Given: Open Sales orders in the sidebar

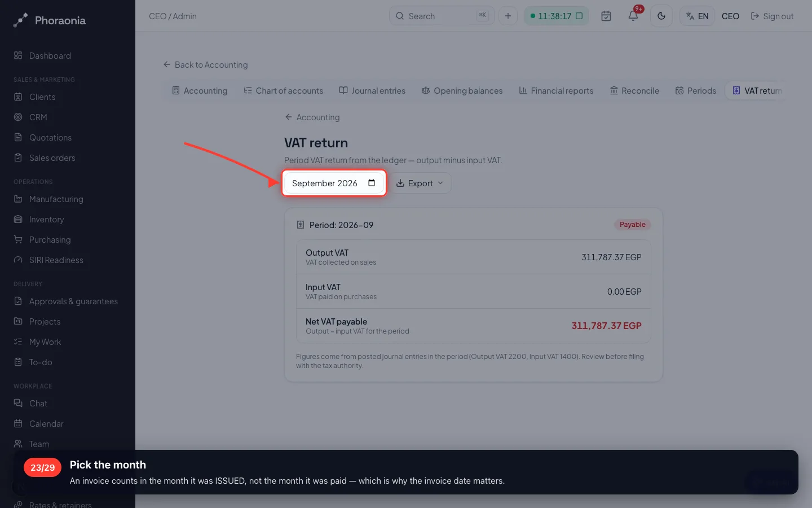Looking at the screenshot, I should (52, 158).
